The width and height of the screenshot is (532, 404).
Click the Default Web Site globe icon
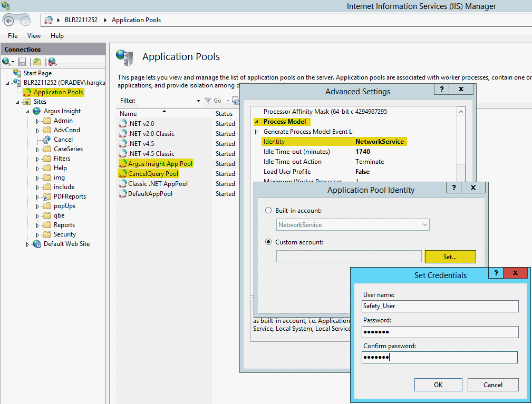pyautogui.click(x=37, y=244)
